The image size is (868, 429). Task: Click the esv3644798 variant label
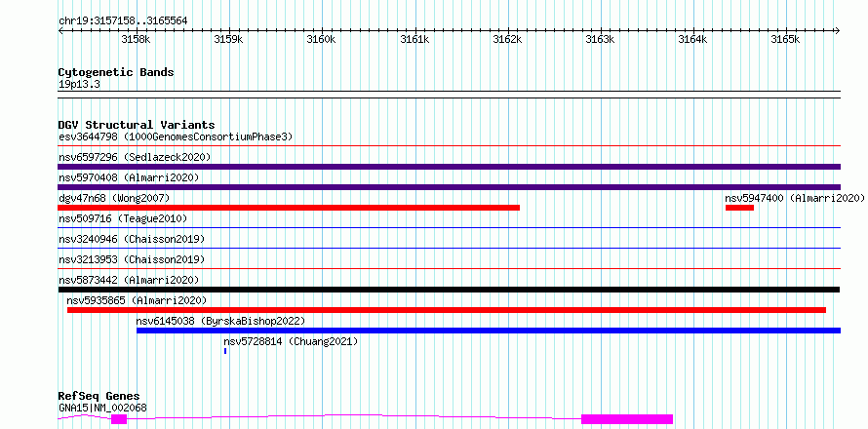[176, 136]
